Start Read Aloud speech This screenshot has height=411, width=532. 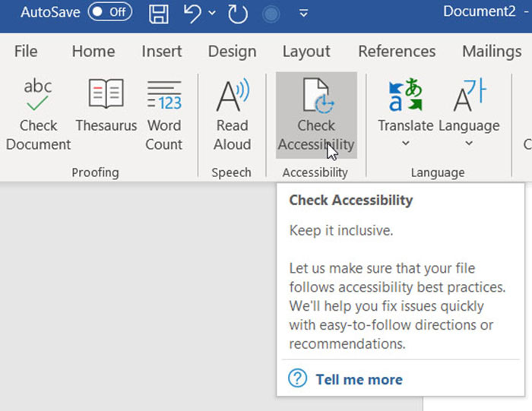tap(232, 96)
